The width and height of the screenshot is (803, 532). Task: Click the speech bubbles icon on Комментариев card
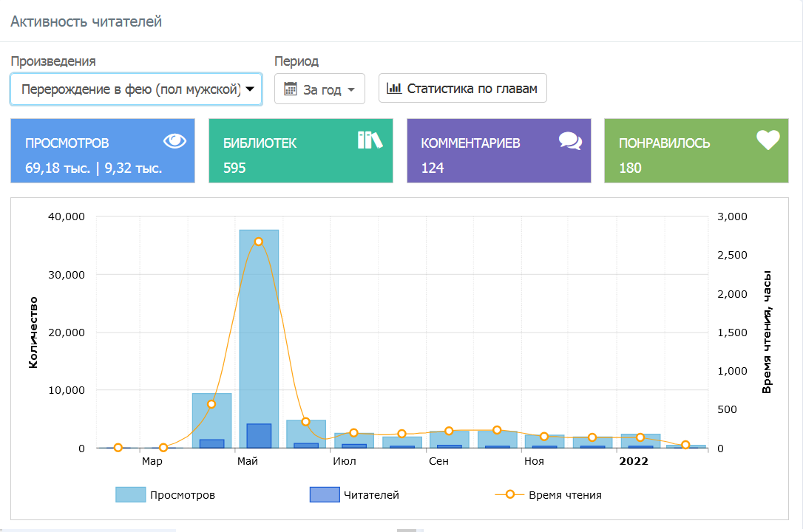[x=570, y=141]
